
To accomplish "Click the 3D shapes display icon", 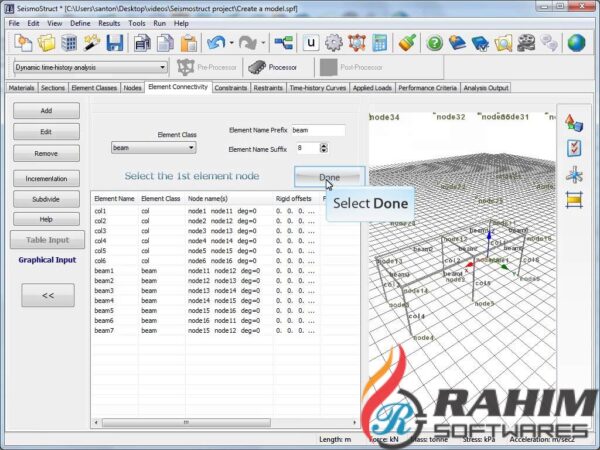I will point(574,123).
